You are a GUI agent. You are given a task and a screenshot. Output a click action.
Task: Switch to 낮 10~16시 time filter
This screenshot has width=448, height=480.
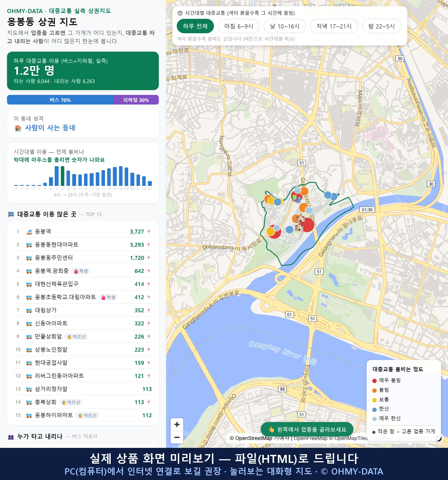point(285,26)
